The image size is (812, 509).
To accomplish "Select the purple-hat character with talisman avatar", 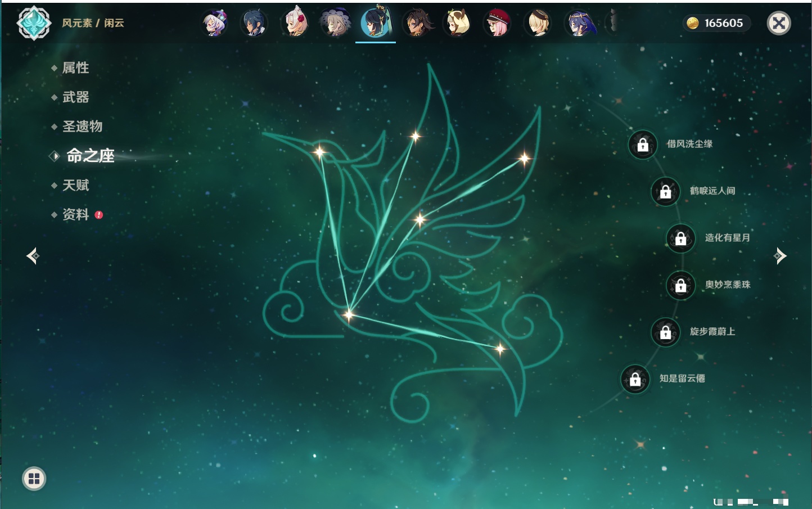I will 214,23.
